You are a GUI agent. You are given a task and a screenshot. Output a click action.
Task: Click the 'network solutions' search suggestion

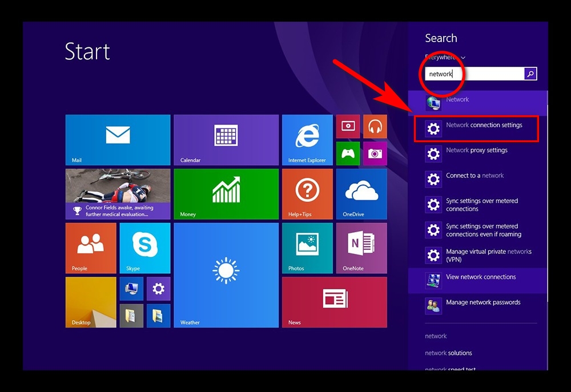[448, 353]
